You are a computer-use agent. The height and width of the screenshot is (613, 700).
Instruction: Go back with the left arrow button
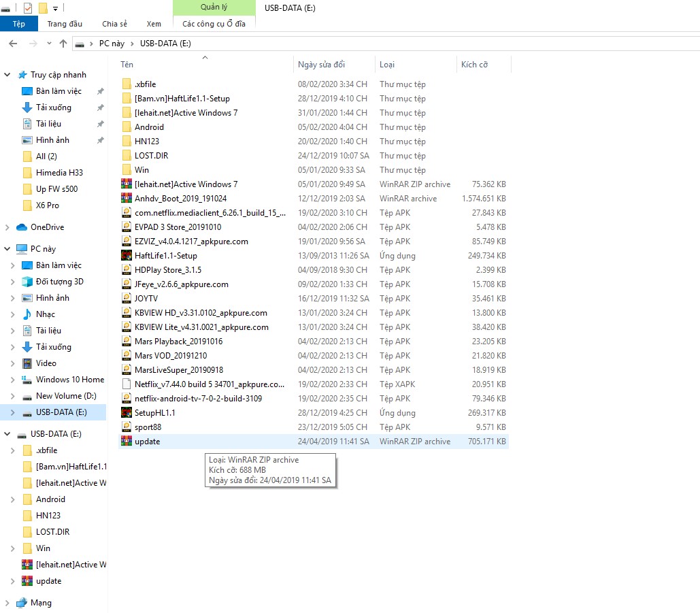[13, 44]
